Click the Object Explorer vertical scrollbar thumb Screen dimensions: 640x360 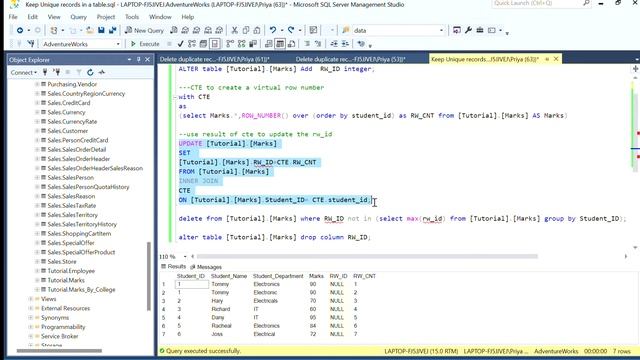[x=149, y=276]
